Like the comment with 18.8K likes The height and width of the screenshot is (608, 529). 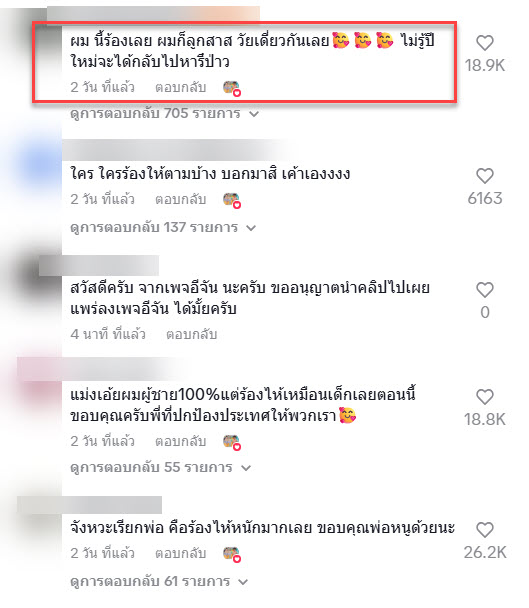tap(485, 397)
